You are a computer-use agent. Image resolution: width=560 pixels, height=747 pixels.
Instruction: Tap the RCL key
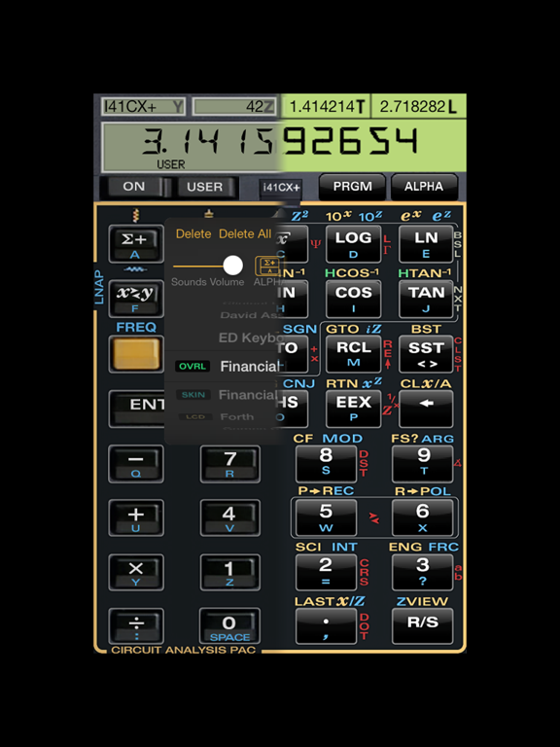tap(353, 354)
